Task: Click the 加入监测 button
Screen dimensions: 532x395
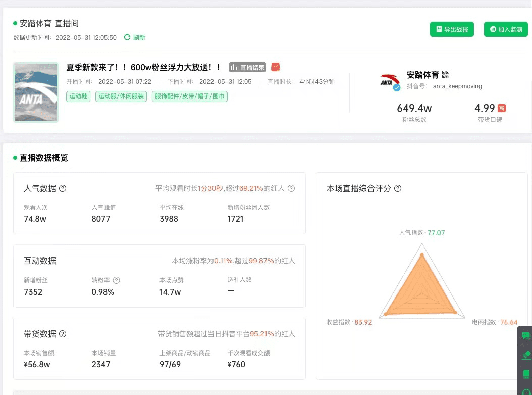Action: click(506, 29)
